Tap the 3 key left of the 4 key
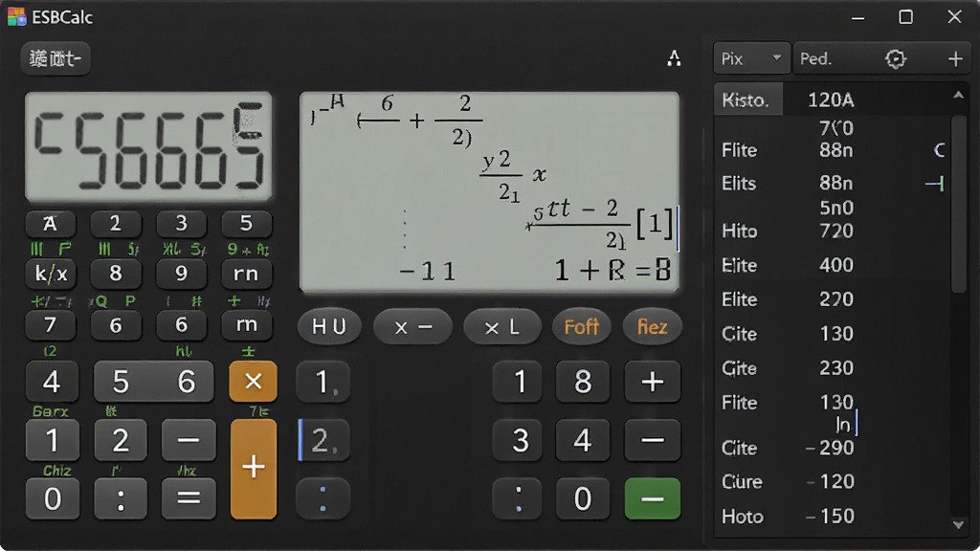Image resolution: width=980 pixels, height=551 pixels. (x=519, y=440)
